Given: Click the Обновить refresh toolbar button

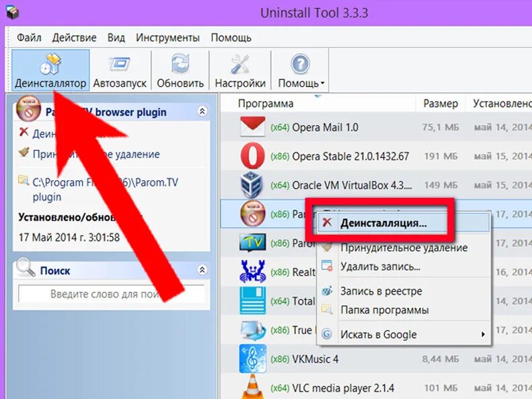Looking at the screenshot, I should [x=180, y=70].
